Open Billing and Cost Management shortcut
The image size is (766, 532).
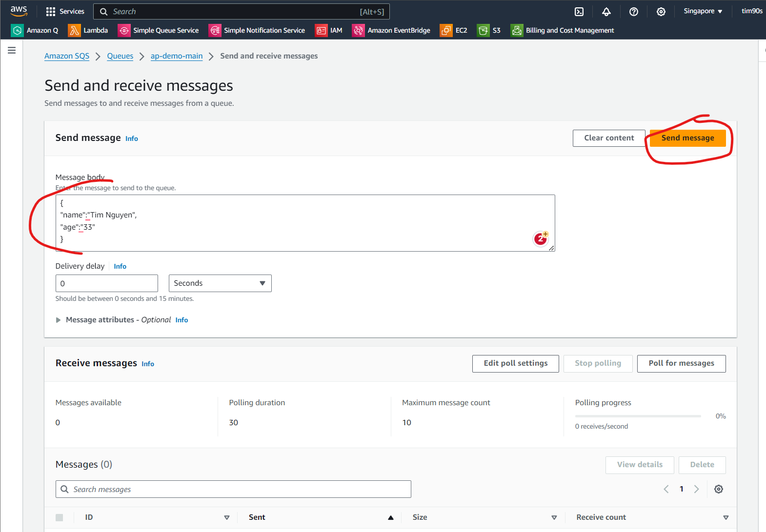[563, 30]
